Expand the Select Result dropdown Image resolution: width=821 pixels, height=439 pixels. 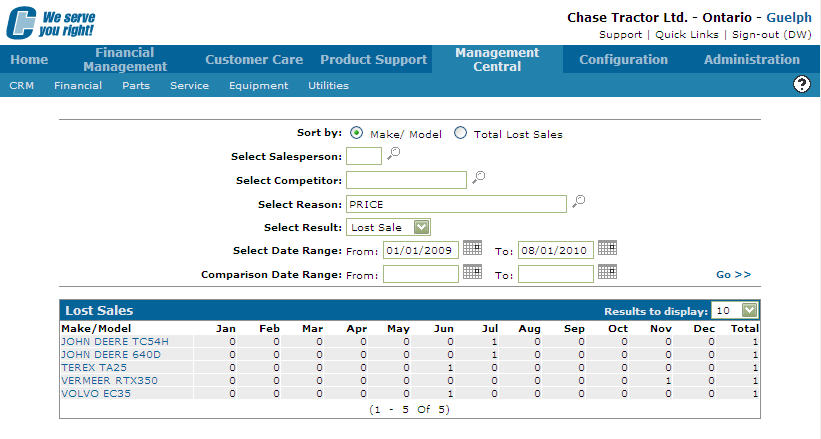(x=421, y=227)
